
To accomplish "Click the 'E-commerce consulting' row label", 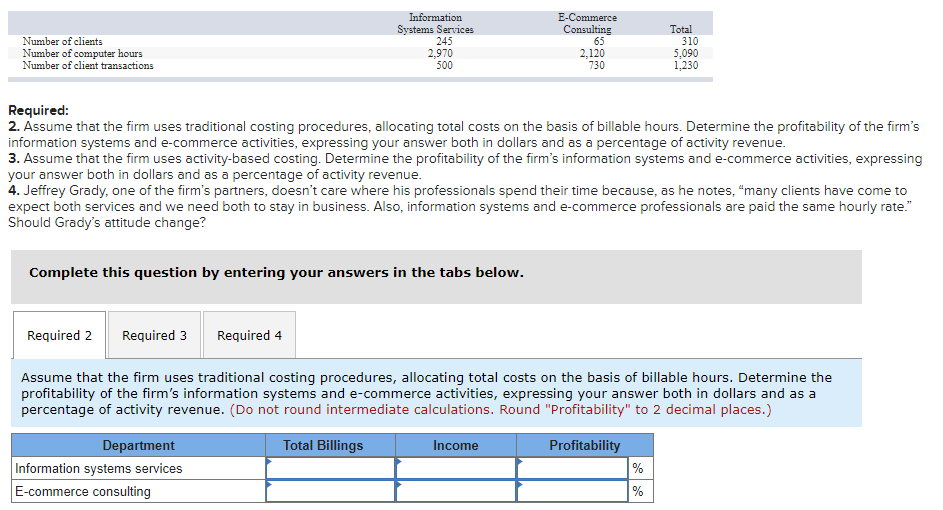I will 83,491.
